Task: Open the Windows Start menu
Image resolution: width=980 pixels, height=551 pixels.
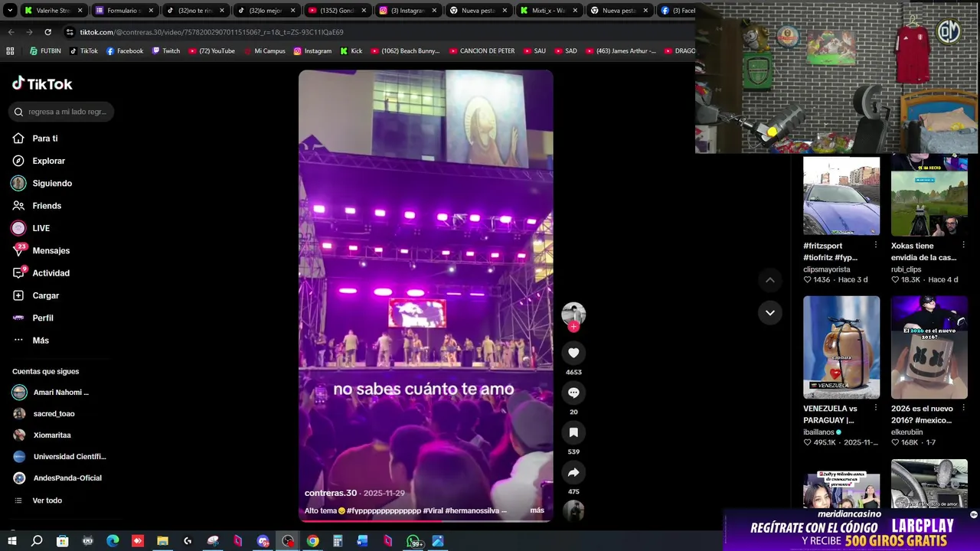Action: point(11,541)
